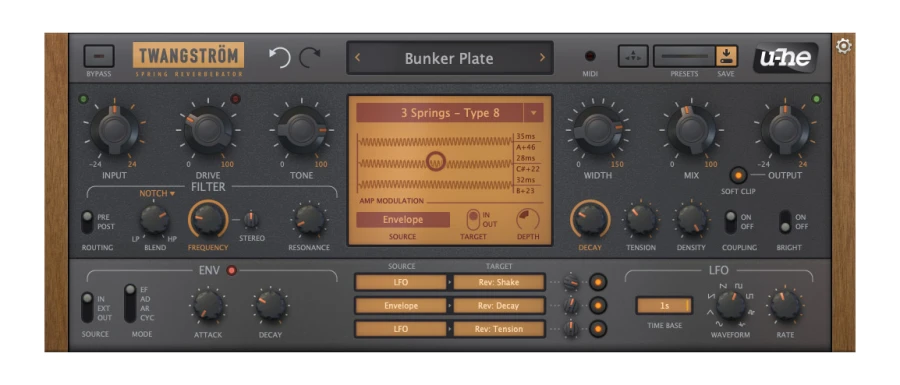Image resolution: width=900 pixels, height=385 pixels.
Task: Open settings with the gear icon
Action: pos(843,46)
